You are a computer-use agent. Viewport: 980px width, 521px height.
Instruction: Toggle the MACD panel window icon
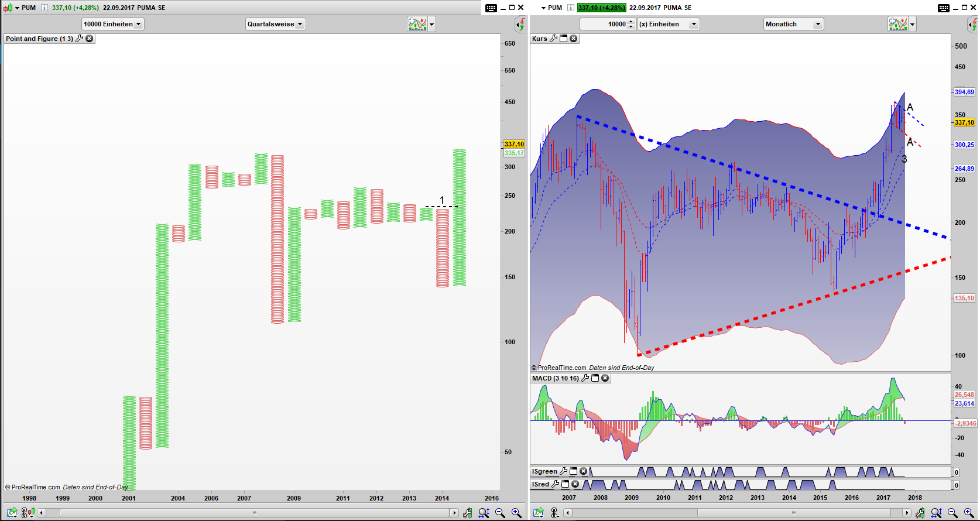tap(595, 378)
